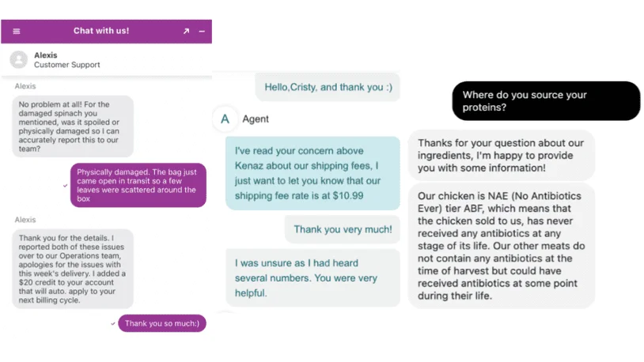This screenshot has height=362, width=644.
Task: Pop out the chat with the arrow icon
Action: [186, 32]
